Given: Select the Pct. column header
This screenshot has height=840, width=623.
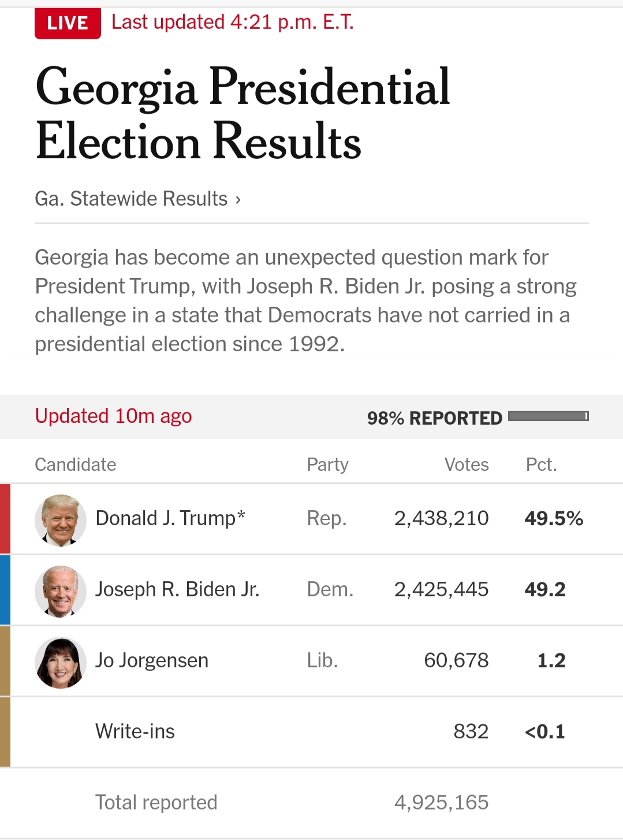Looking at the screenshot, I should [x=541, y=464].
